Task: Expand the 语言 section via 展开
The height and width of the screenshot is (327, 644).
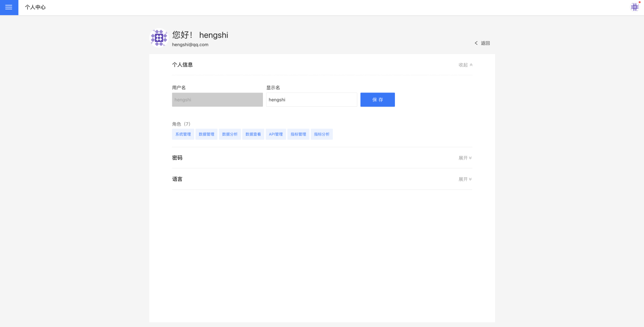Action: (465, 179)
